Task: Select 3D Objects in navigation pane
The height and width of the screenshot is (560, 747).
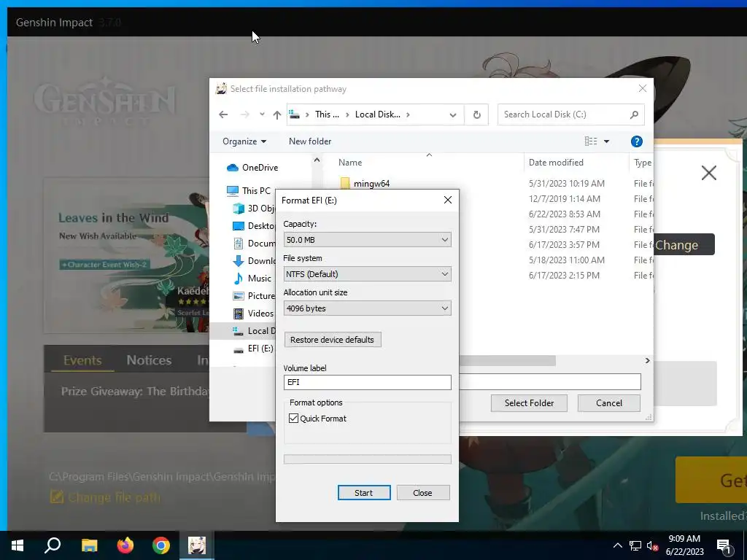Action: pos(254,209)
